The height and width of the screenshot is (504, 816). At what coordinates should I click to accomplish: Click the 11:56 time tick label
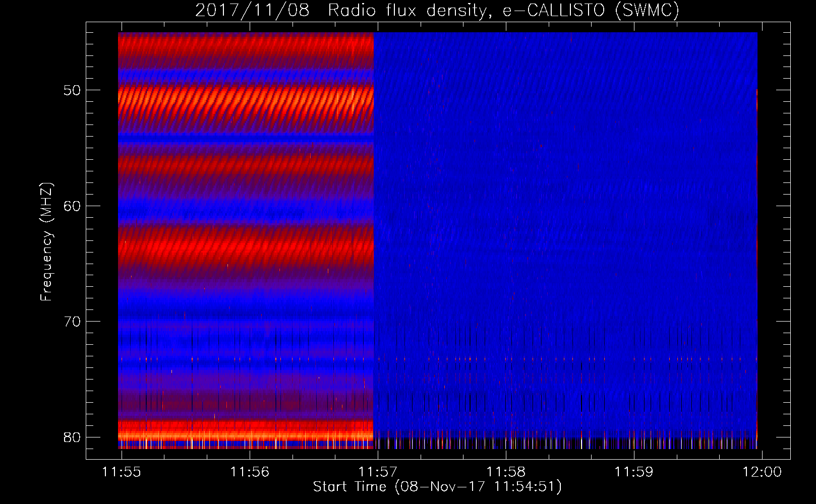(250, 472)
